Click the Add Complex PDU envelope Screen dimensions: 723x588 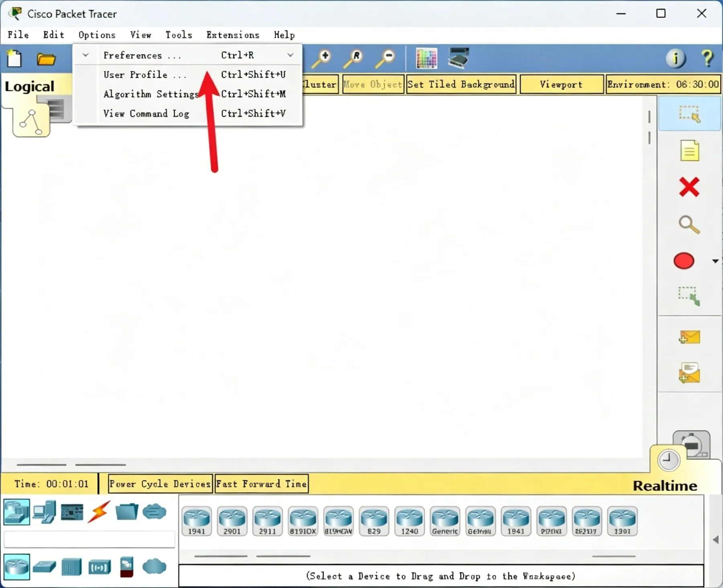(689, 373)
